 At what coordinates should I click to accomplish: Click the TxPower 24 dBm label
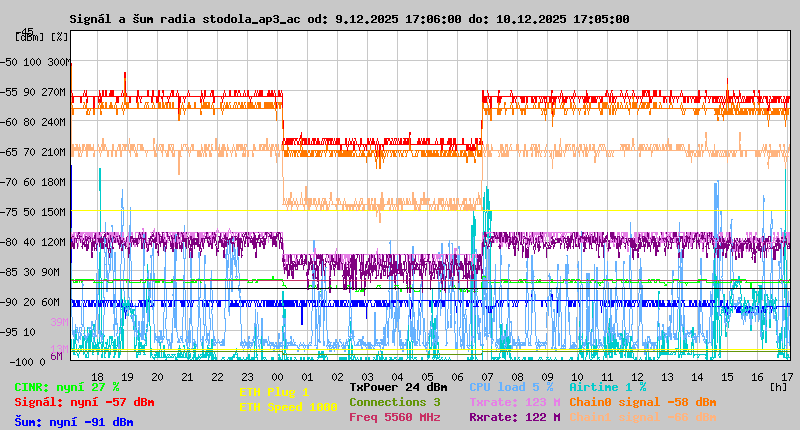398,387
